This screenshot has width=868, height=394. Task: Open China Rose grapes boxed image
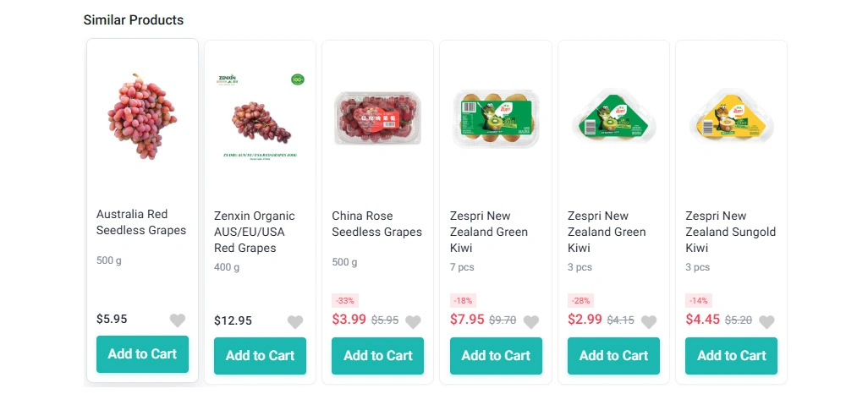point(378,118)
